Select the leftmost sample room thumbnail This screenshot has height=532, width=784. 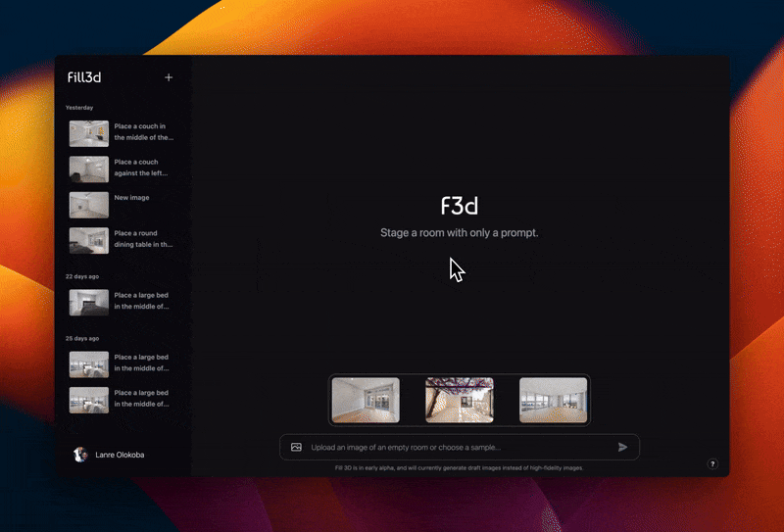pyautogui.click(x=366, y=400)
